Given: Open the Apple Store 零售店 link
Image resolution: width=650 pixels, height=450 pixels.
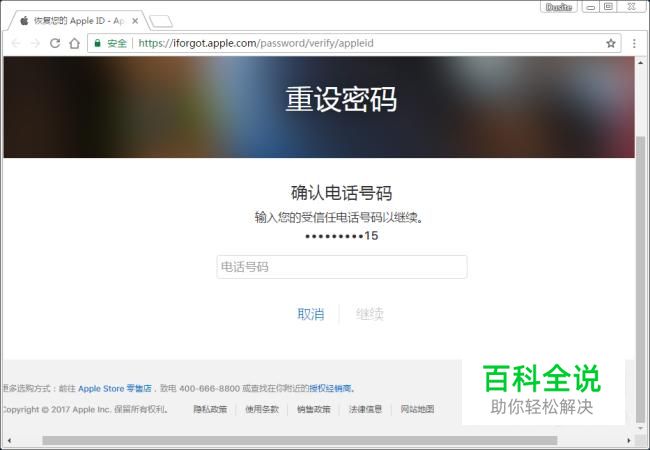Looking at the screenshot, I should [x=115, y=388].
